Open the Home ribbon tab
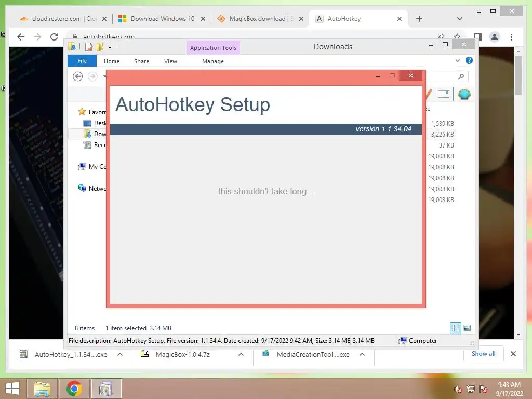The width and height of the screenshot is (532, 399). (112, 61)
